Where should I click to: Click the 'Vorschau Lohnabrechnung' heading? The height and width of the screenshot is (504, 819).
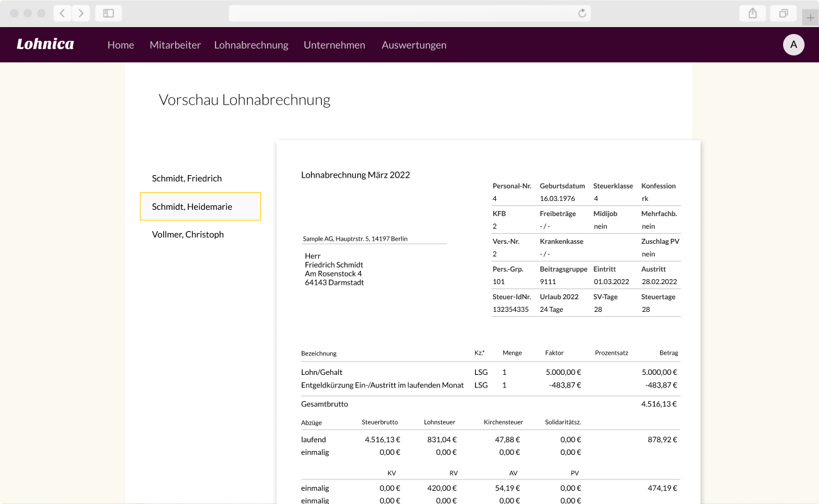244,100
